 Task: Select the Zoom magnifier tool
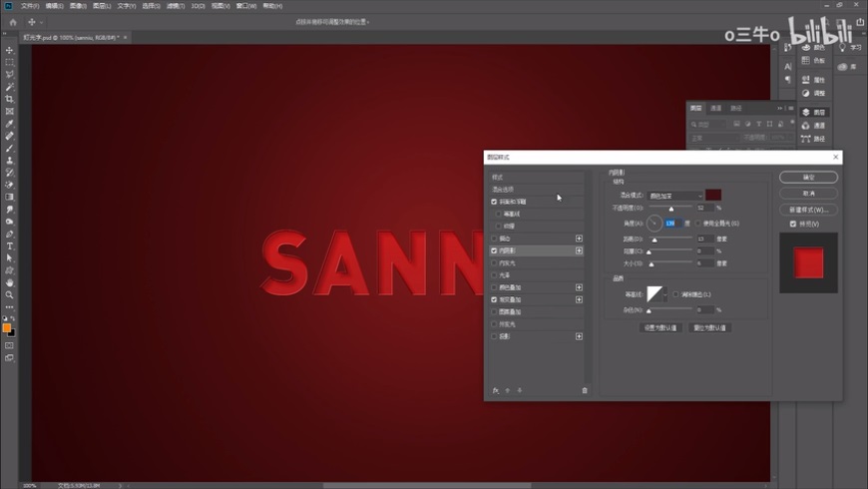(x=10, y=294)
